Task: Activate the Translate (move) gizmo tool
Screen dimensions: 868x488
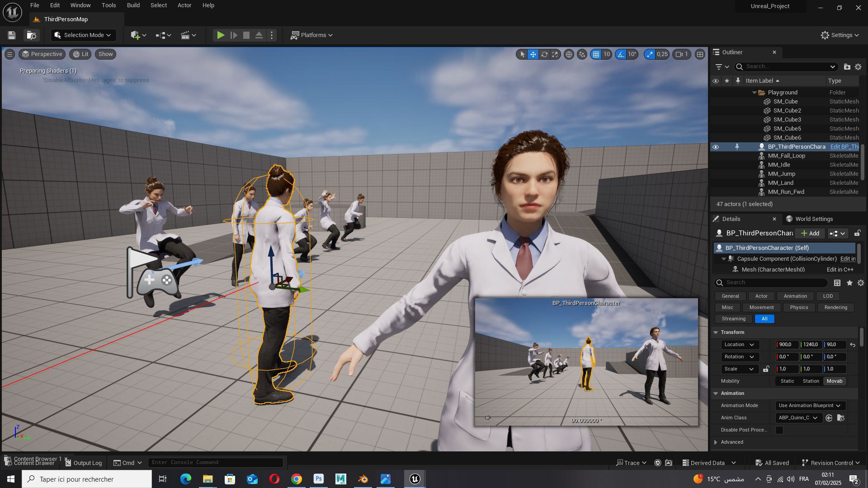Action: [x=533, y=54]
